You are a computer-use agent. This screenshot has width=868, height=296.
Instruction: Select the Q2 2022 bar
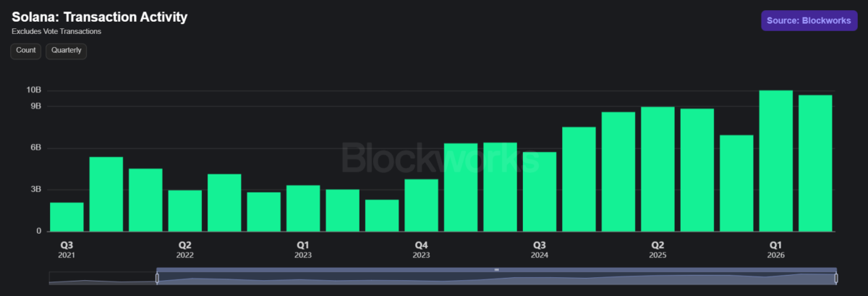[x=185, y=211]
